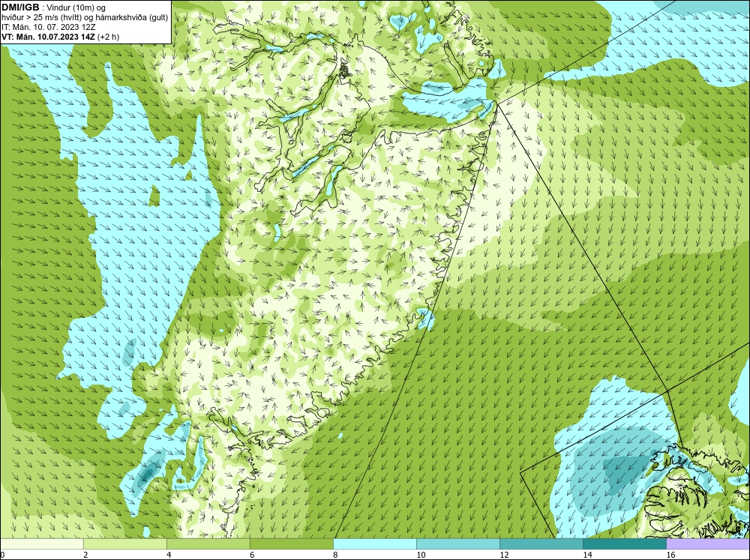Click the 4–6 m/s green legend swatch
Image resolution: width=750 pixels, height=560 pixels.
coord(208,544)
